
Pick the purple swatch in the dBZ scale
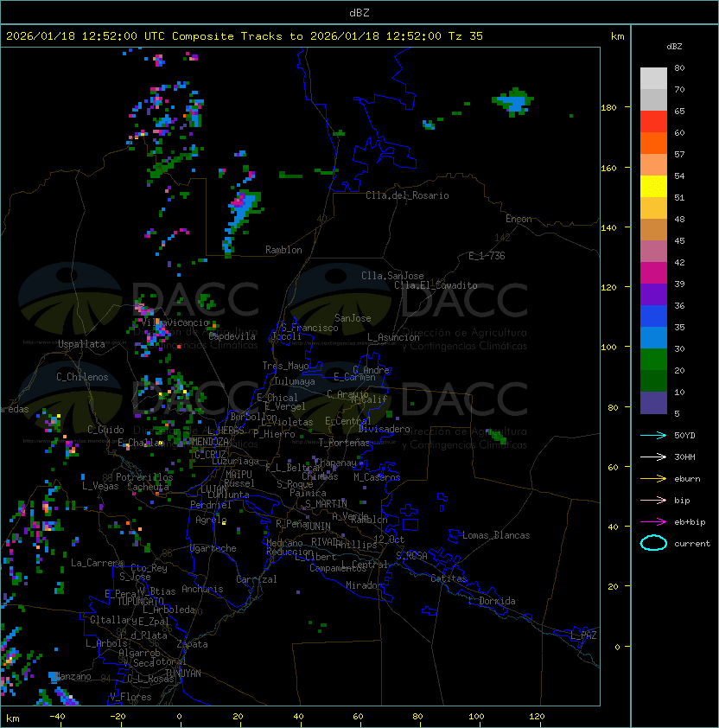[x=653, y=294]
